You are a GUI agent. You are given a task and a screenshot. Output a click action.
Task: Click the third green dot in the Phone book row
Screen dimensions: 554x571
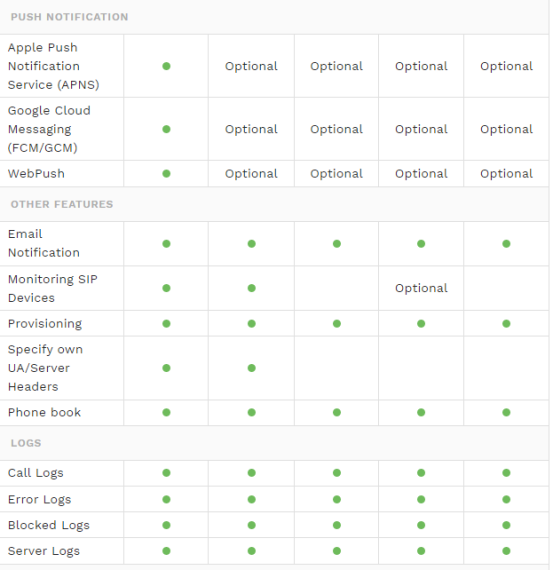pos(337,413)
